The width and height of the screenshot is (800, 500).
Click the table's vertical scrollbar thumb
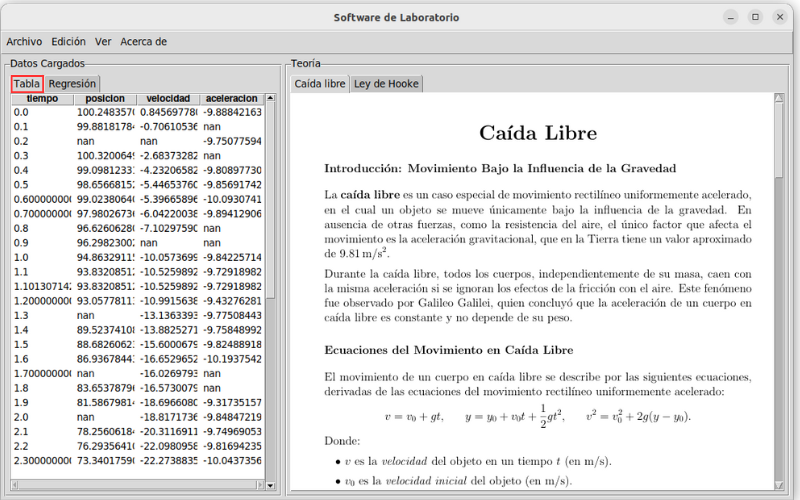pyautogui.click(x=270, y=200)
